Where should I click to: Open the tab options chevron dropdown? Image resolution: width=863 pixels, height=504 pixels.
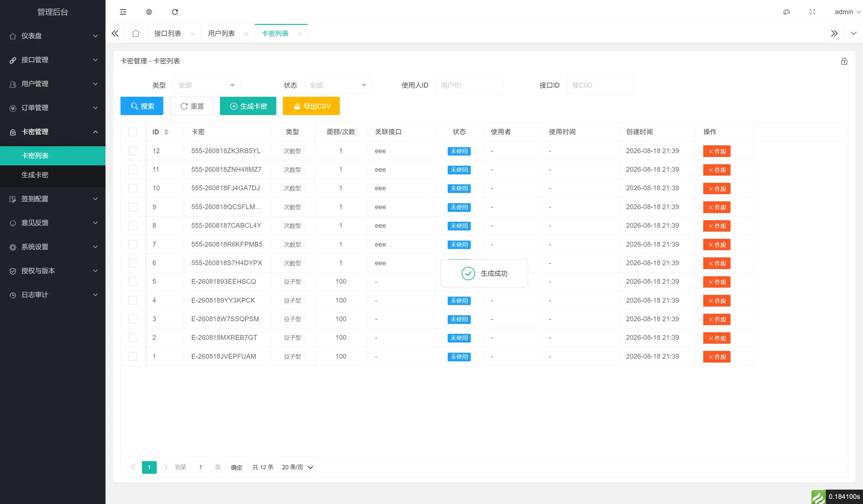[x=853, y=34]
